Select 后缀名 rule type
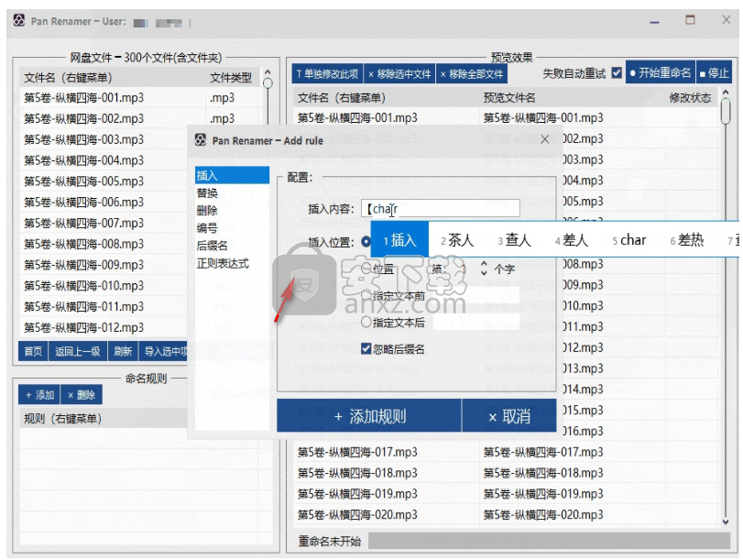 pyautogui.click(x=232, y=246)
